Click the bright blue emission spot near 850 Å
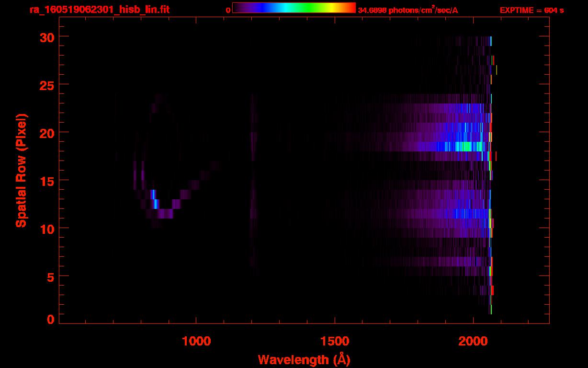This screenshot has width=588, height=368. click(x=154, y=199)
